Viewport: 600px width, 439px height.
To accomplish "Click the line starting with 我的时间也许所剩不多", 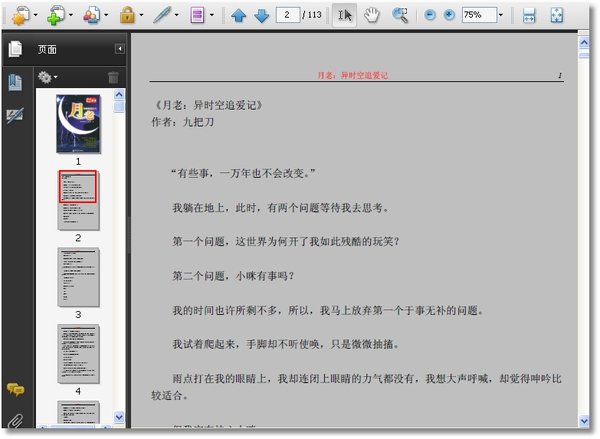I will click(x=328, y=310).
